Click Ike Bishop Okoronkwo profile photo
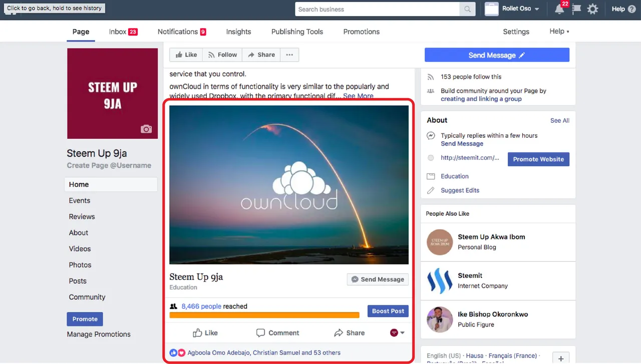 tap(439, 319)
